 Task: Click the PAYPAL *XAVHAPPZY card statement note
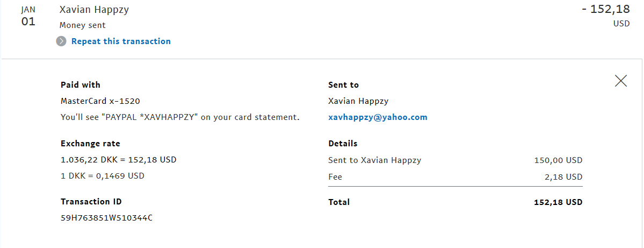(180, 117)
